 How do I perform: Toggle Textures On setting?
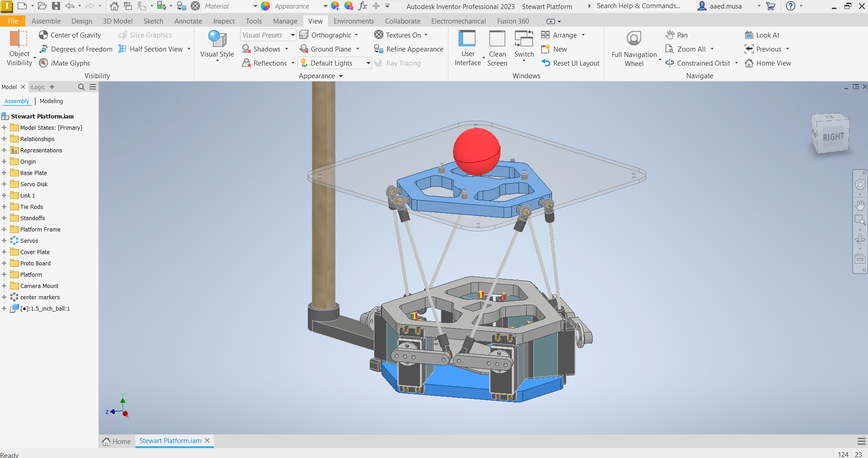398,35
